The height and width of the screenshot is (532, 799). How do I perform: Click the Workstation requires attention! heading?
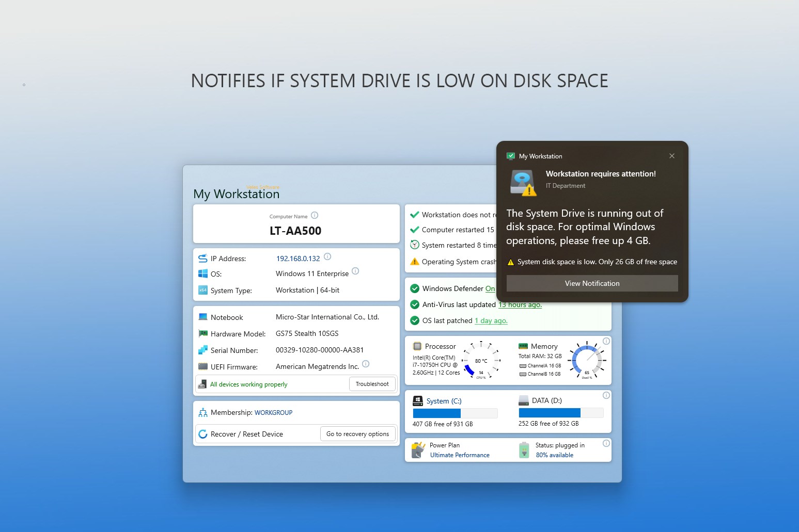coord(601,174)
